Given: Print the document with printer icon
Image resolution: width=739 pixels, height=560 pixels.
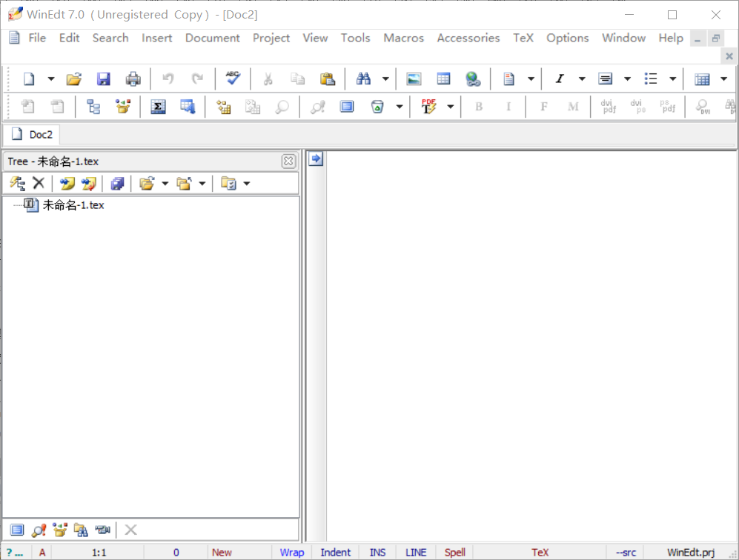Looking at the screenshot, I should coord(133,79).
